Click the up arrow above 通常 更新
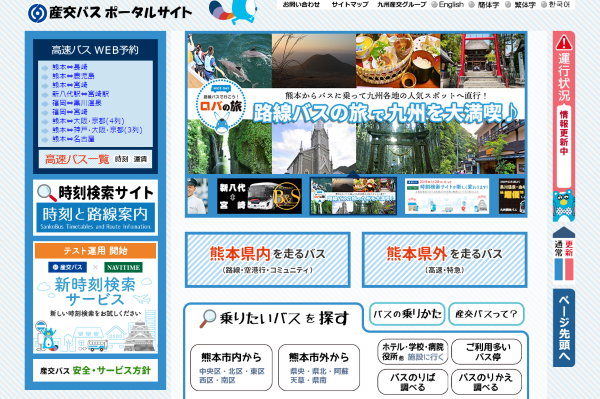The width and height of the screenshot is (600, 399). click(x=564, y=232)
